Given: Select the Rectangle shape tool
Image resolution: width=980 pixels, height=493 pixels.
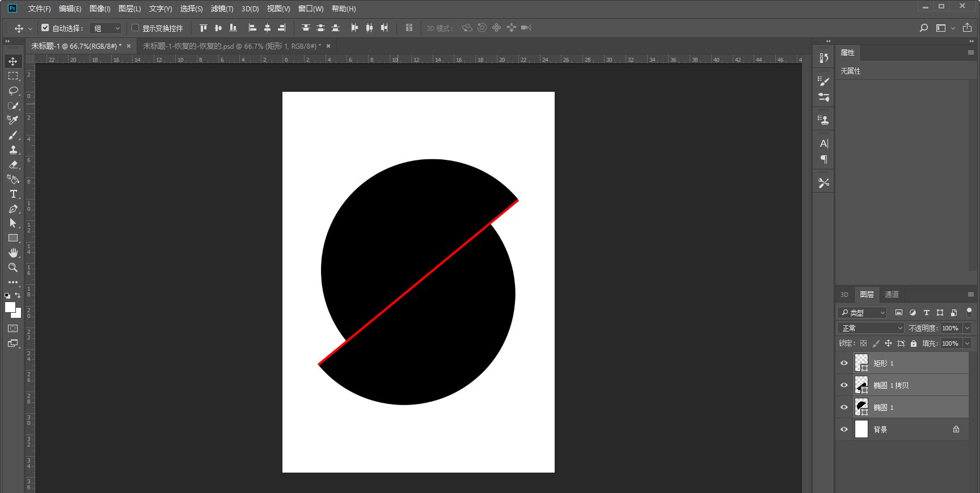Looking at the screenshot, I should tap(13, 238).
